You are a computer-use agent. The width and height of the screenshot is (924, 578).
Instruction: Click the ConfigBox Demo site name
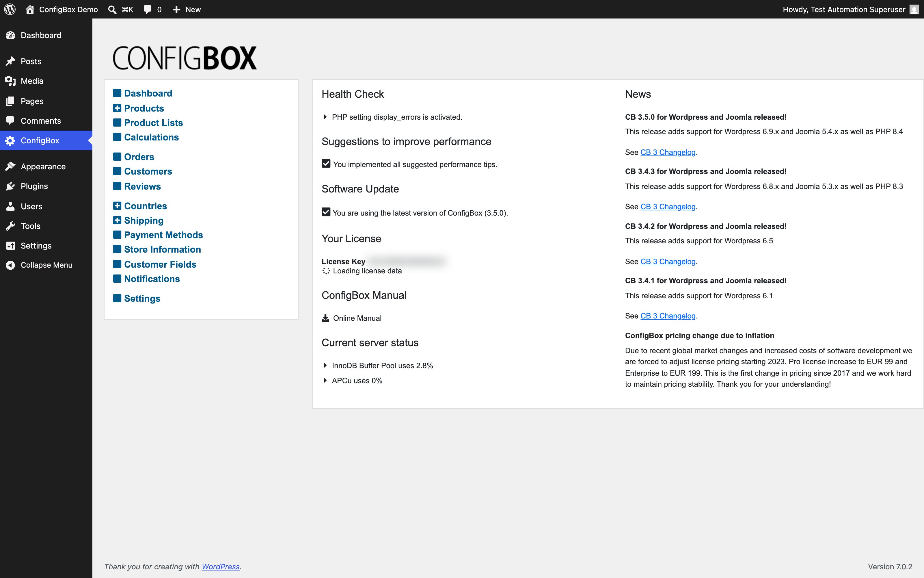[x=68, y=10]
